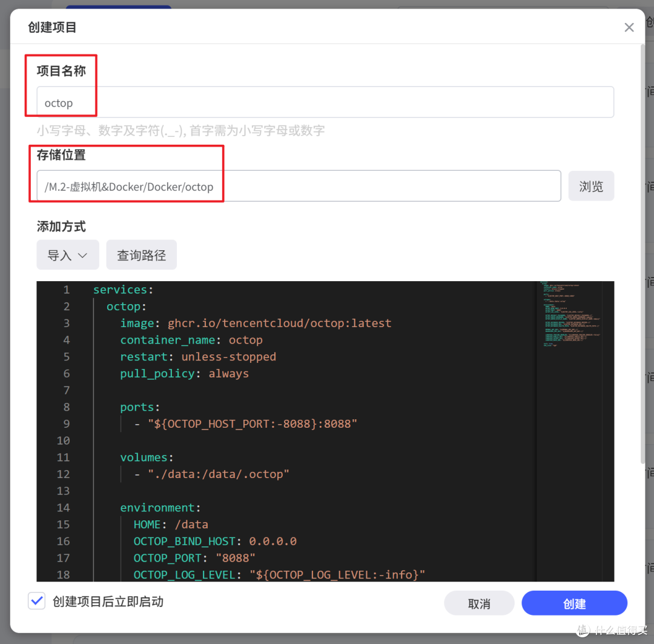Screen dimensions: 654x644
Task: Click line number 13 in the gutter
Action: click(63, 491)
